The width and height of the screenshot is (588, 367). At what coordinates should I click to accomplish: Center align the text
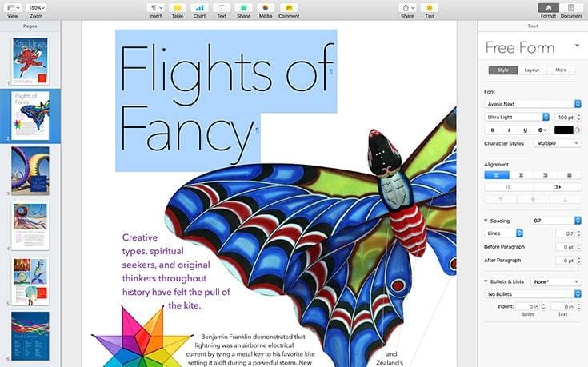pos(521,175)
